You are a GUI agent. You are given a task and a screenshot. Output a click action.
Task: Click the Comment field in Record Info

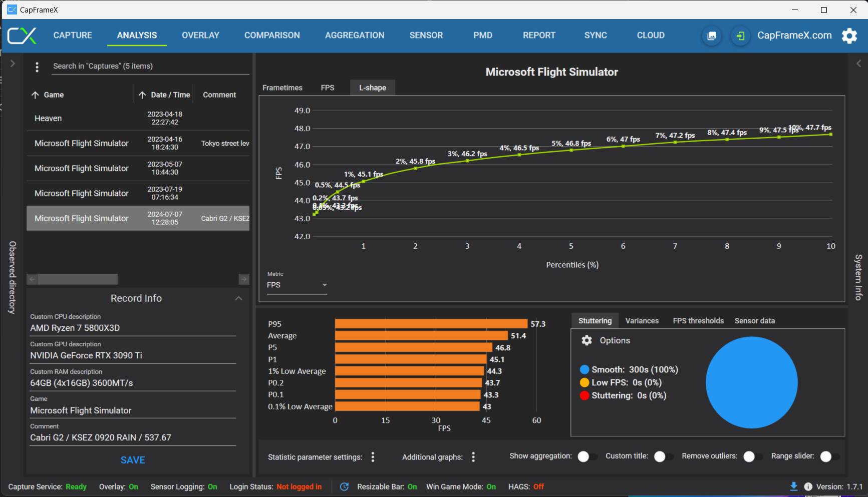pos(133,438)
